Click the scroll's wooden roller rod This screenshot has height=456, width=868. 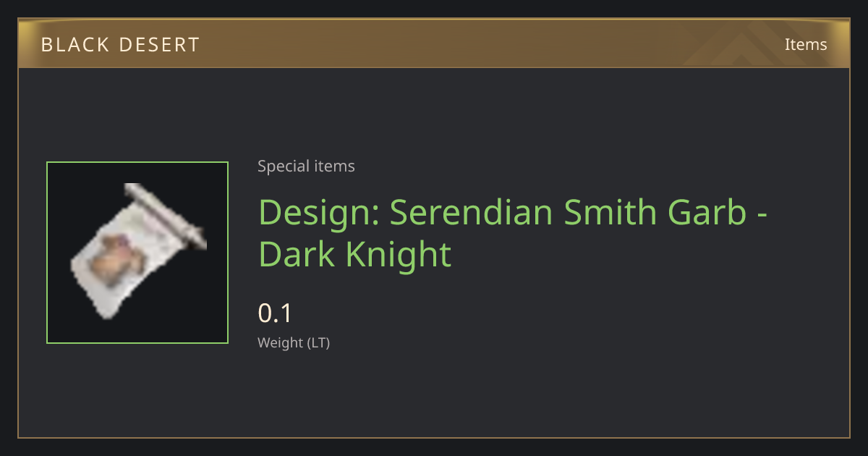coord(166,215)
